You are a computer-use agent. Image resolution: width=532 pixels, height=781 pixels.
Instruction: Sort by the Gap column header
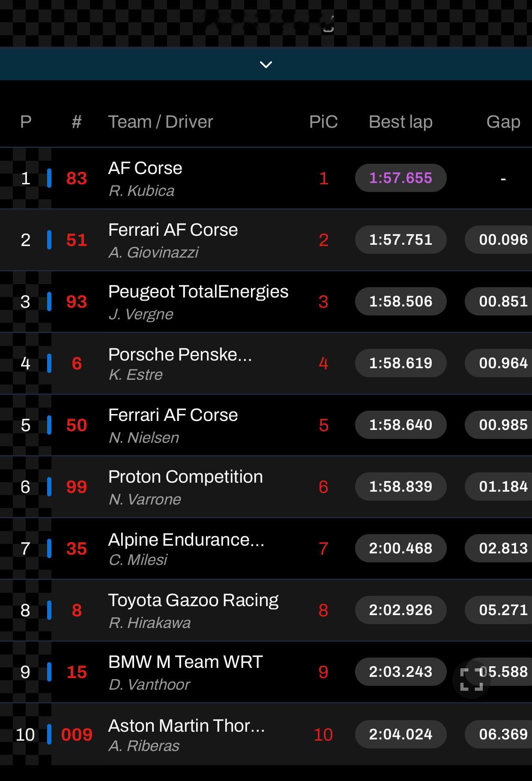(503, 122)
